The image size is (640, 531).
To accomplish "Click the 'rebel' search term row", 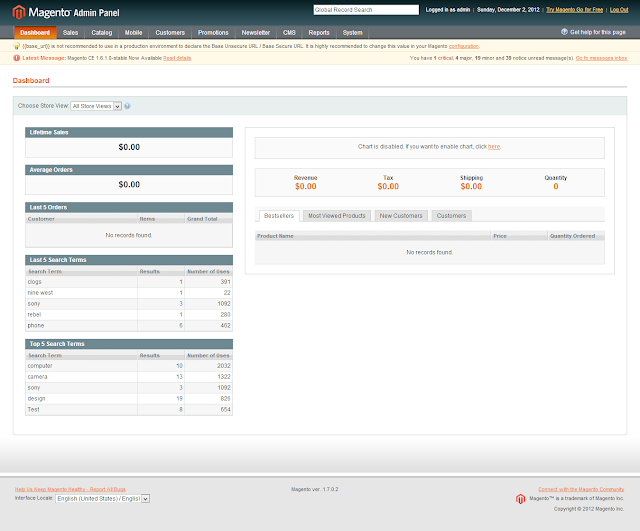I will click(x=129, y=315).
